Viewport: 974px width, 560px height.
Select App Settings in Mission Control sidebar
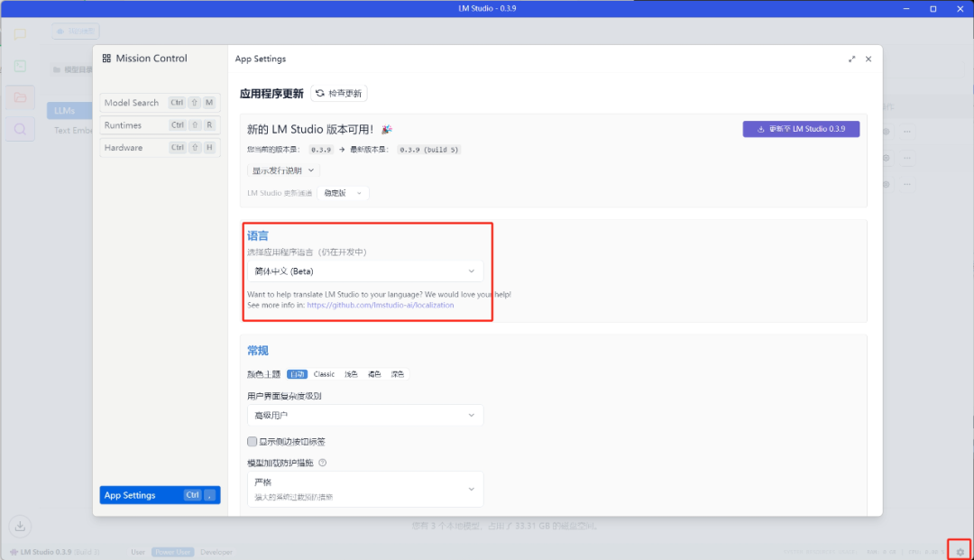click(160, 495)
